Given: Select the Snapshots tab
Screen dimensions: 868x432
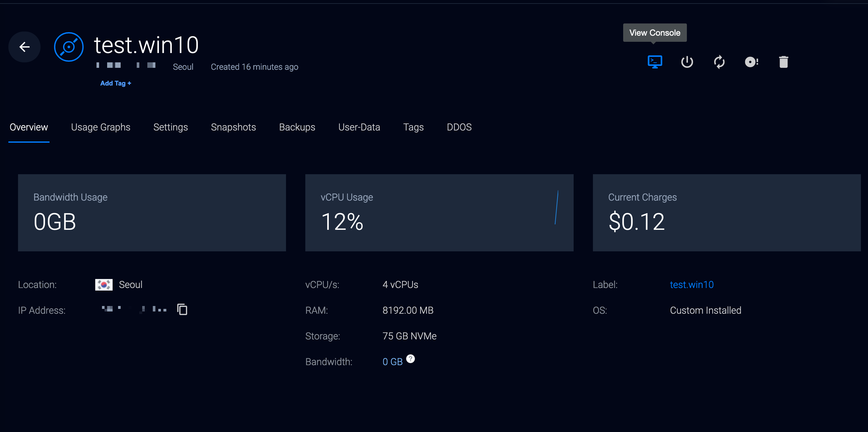Looking at the screenshot, I should pos(233,127).
